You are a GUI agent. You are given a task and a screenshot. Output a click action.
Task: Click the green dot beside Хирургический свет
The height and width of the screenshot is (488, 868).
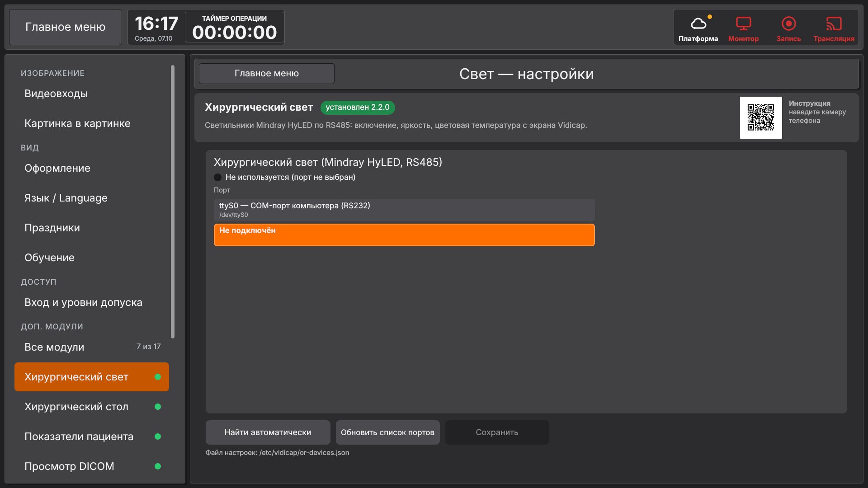(x=158, y=377)
